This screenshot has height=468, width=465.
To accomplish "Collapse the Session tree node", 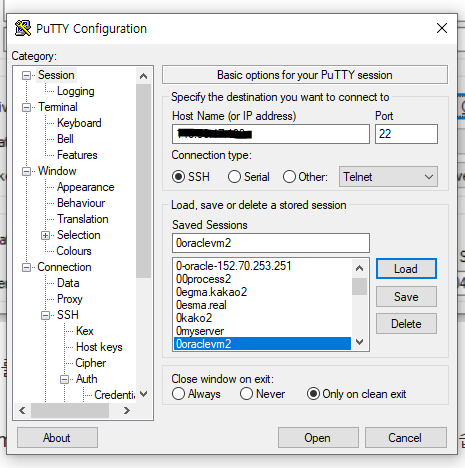I will (26, 75).
